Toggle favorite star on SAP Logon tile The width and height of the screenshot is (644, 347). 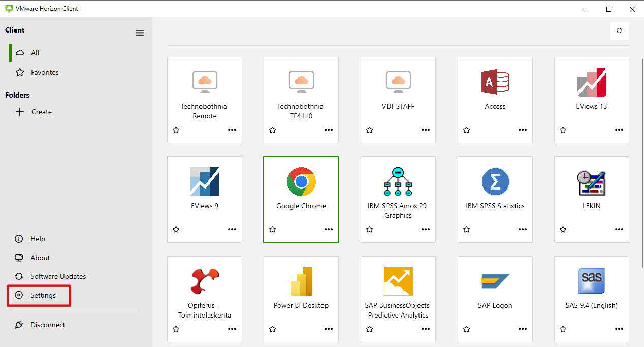point(467,329)
